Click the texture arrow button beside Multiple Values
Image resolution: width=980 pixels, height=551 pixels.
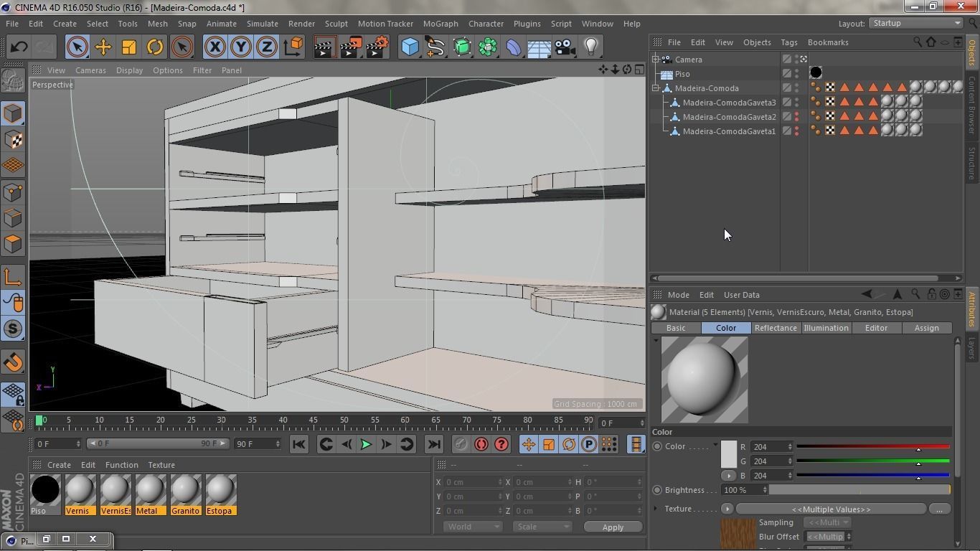[x=727, y=509]
